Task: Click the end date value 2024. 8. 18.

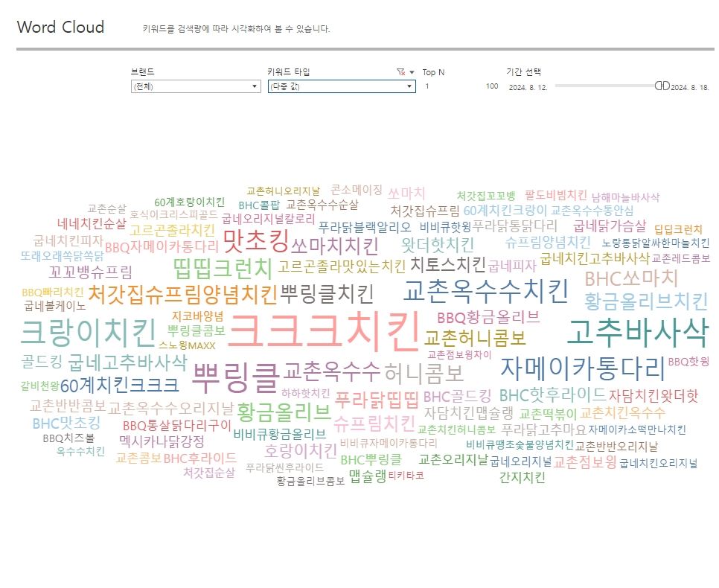Action: (690, 87)
